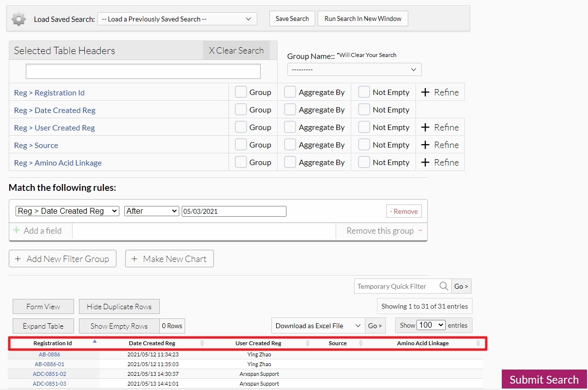Click the Refine plus icon for Source row
This screenshot has height=390, width=588.
coord(425,145)
